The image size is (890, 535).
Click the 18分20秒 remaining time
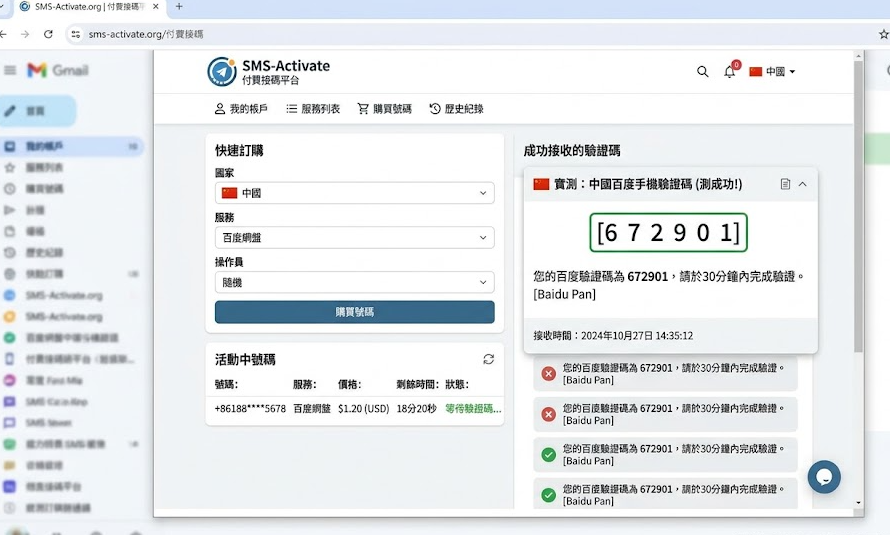(x=417, y=408)
